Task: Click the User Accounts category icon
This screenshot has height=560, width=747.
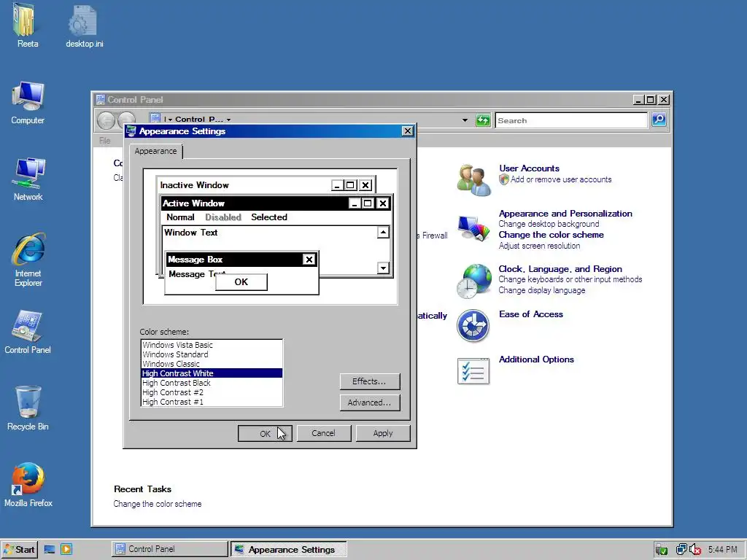Action: (x=473, y=180)
